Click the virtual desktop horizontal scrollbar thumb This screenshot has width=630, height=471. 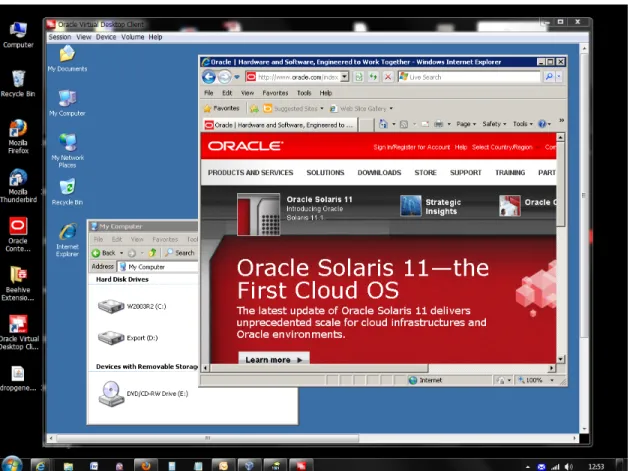coord(208,438)
